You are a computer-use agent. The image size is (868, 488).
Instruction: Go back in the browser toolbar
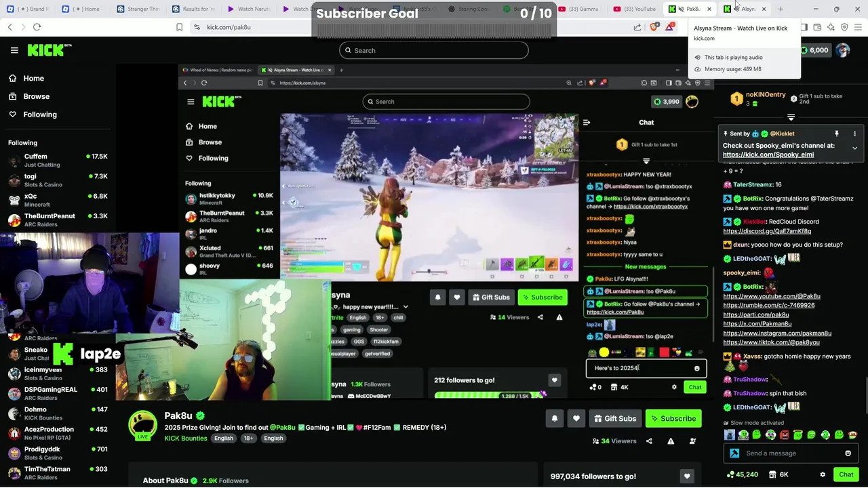tap(10, 27)
